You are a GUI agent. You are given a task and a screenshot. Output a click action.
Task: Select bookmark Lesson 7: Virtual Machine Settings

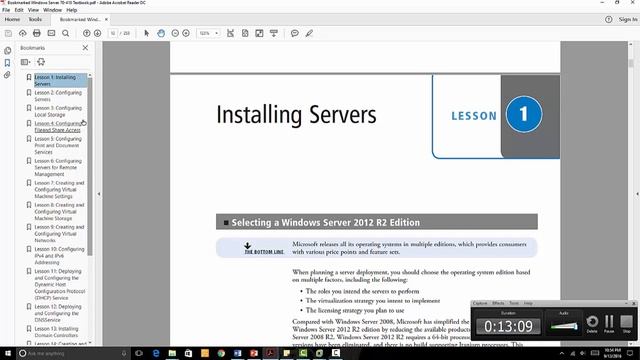pyautogui.click(x=59, y=189)
